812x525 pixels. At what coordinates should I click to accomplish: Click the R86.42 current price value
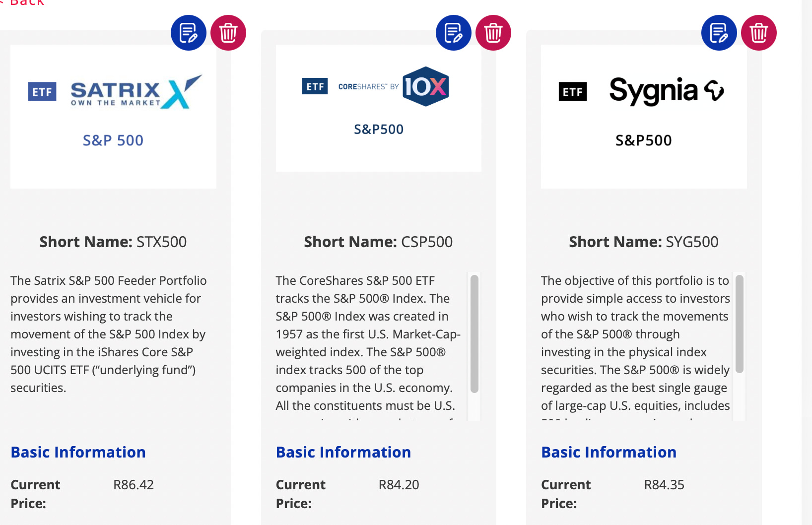pos(134,485)
